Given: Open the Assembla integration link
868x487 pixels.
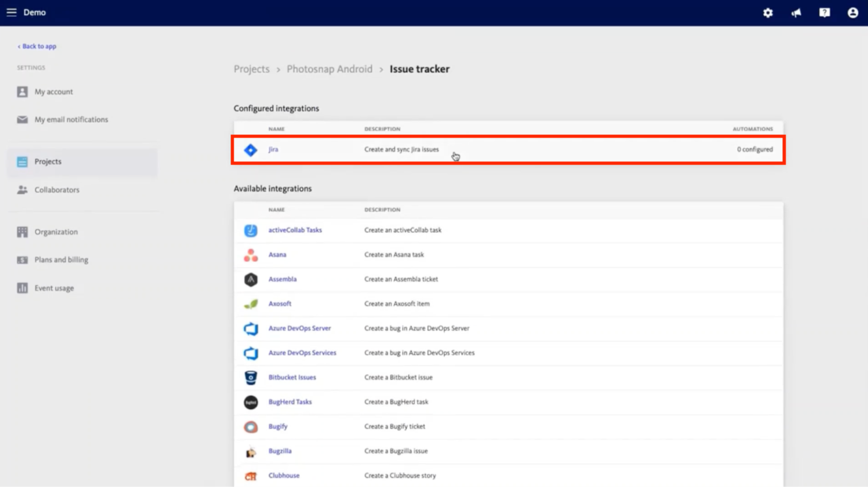Looking at the screenshot, I should point(283,279).
